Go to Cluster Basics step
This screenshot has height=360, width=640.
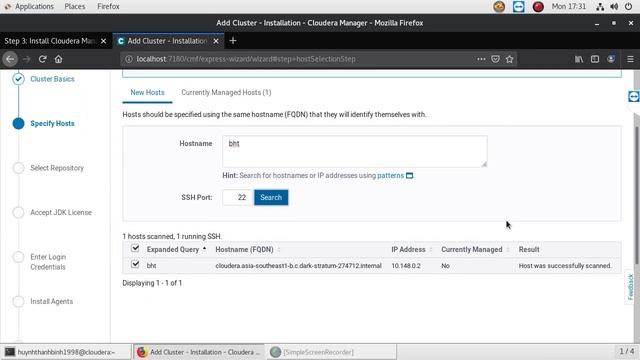click(52, 79)
